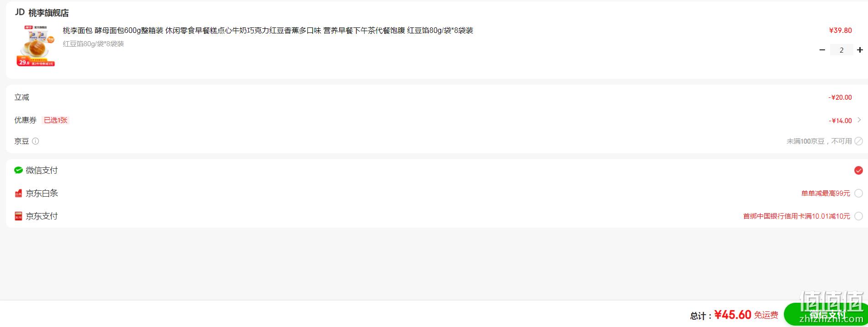Screen dimensions: 868x327
Task: Open the 桃李面包 product title link
Action: click(268, 31)
